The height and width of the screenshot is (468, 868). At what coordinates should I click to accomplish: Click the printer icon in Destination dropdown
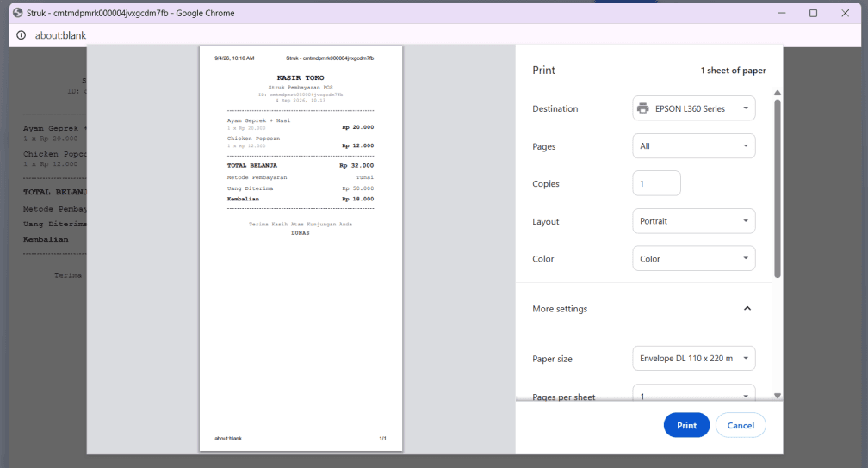642,108
